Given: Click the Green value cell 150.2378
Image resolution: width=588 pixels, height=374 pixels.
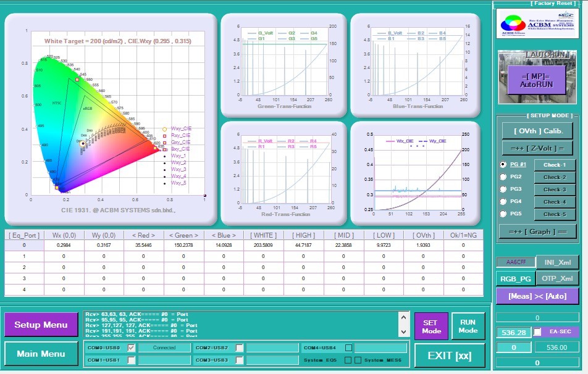Looking at the screenshot, I should click(x=183, y=245).
